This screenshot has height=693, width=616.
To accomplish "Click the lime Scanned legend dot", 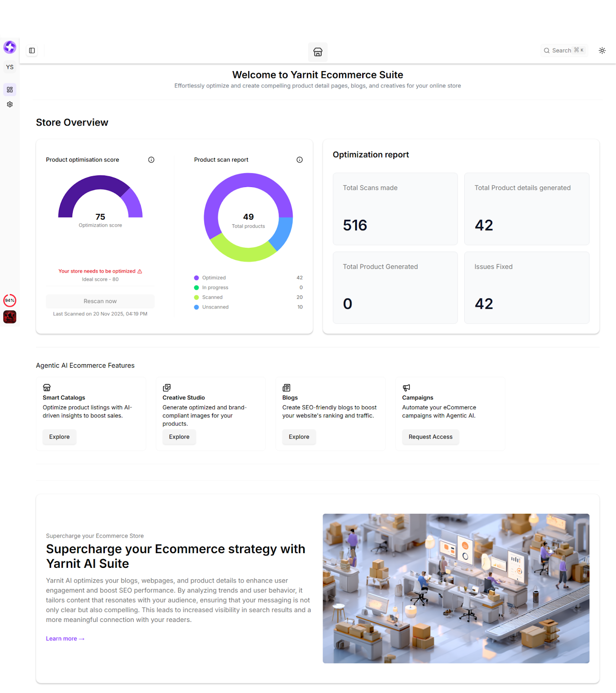I will (197, 297).
